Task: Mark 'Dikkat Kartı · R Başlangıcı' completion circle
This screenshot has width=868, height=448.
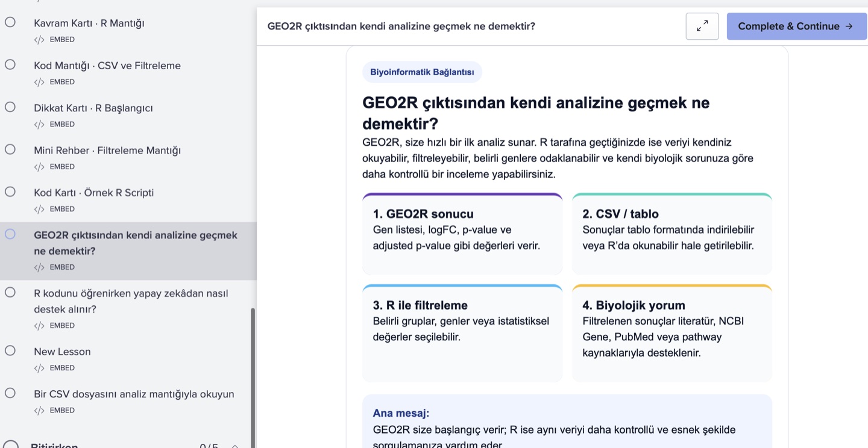Action: click(10, 107)
